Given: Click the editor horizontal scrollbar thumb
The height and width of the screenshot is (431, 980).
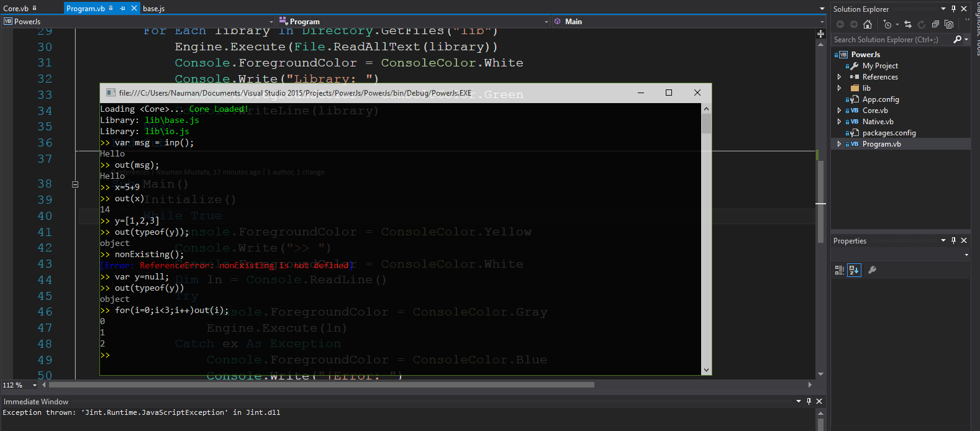Looking at the screenshot, I should point(321,385).
